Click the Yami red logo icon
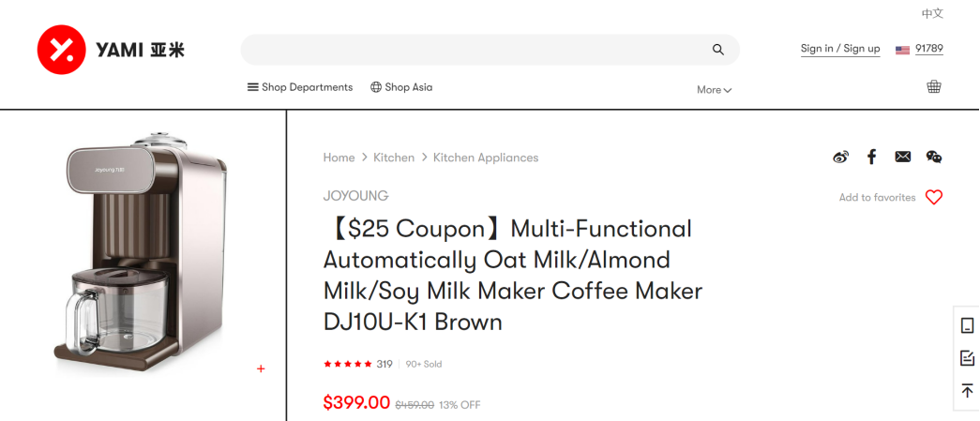980x421 pixels. pyautogui.click(x=62, y=50)
